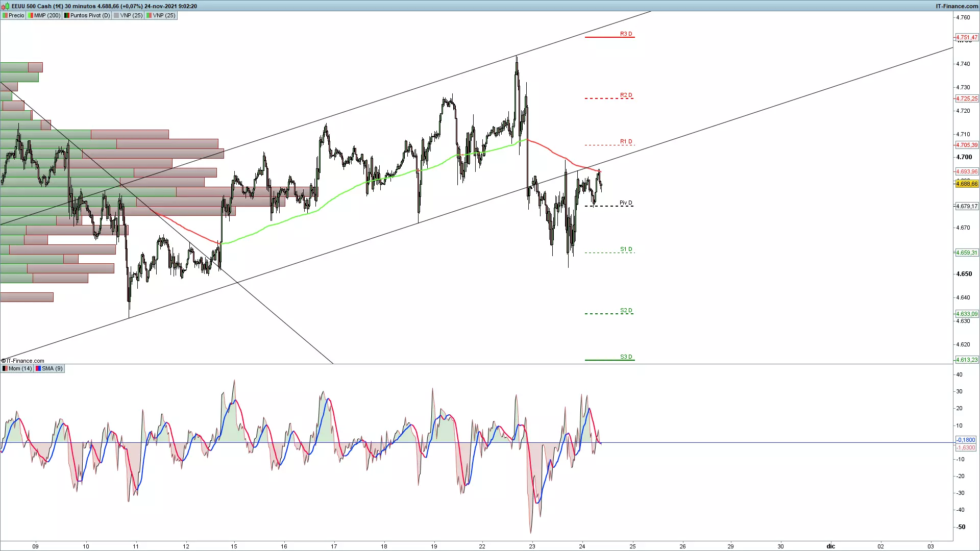Click the 4.725,25 price axis tag
This screenshot has width=980, height=551.
coord(967,98)
